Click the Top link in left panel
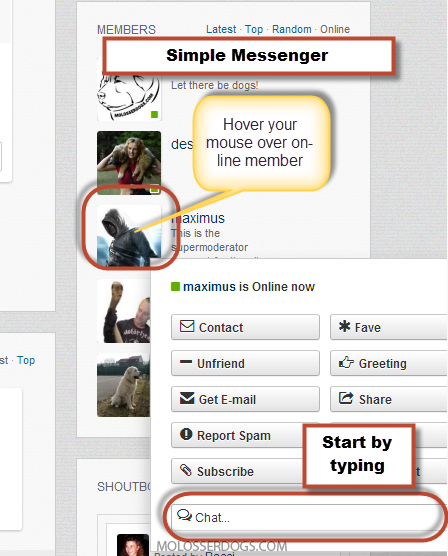The image size is (448, 556). point(26,360)
